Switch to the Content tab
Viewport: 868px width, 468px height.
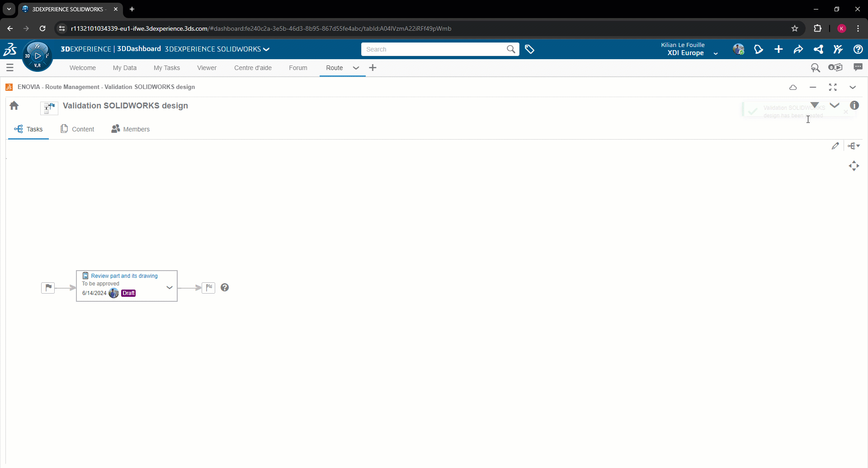77,129
